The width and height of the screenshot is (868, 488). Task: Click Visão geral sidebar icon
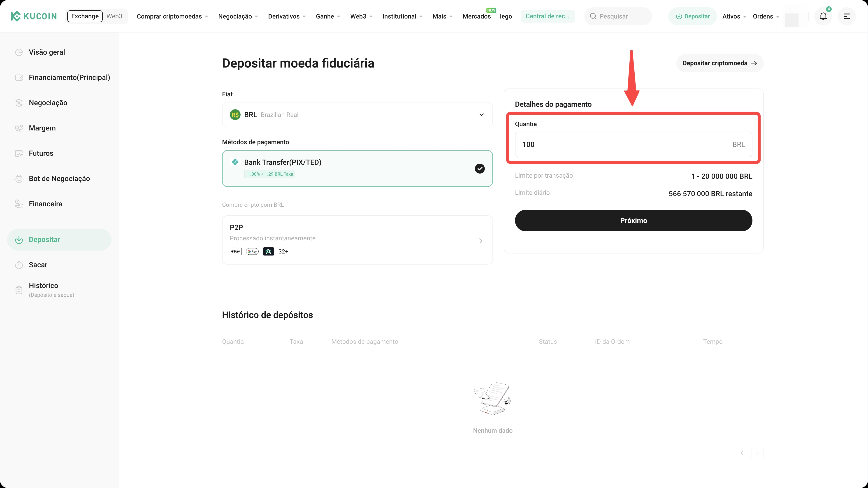pos(19,52)
